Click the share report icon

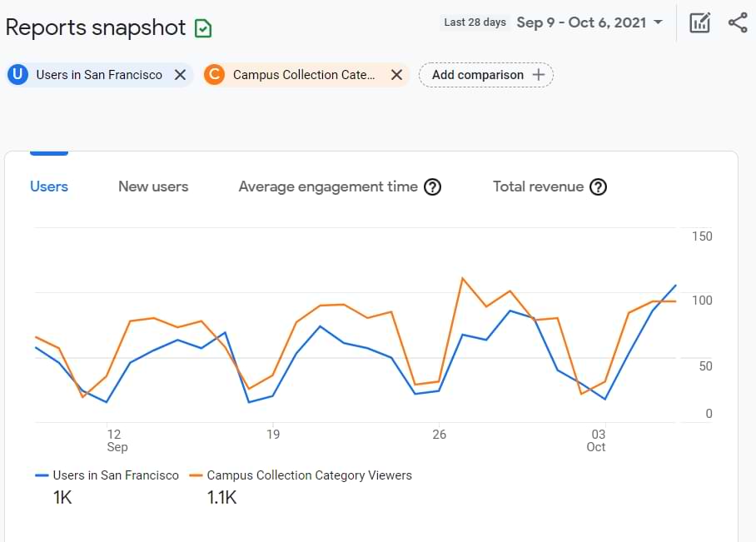pos(738,22)
